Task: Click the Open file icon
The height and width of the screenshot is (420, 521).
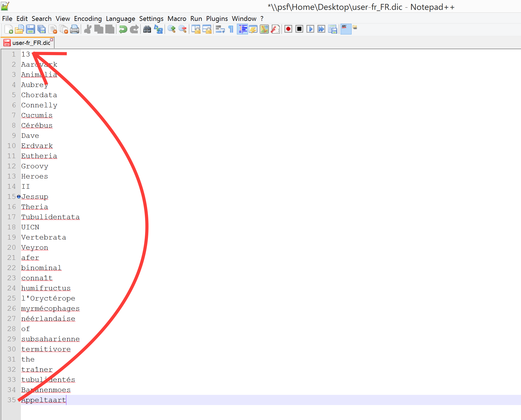Action: pos(19,29)
